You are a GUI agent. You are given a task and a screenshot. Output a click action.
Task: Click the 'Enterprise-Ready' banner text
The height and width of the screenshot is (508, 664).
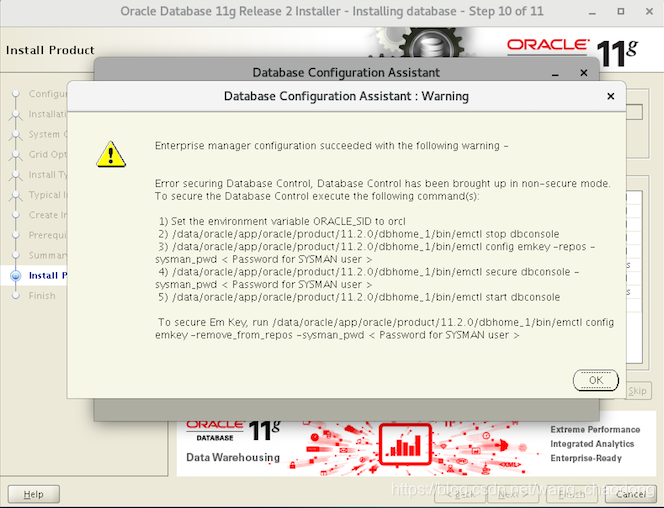pyautogui.click(x=586, y=458)
